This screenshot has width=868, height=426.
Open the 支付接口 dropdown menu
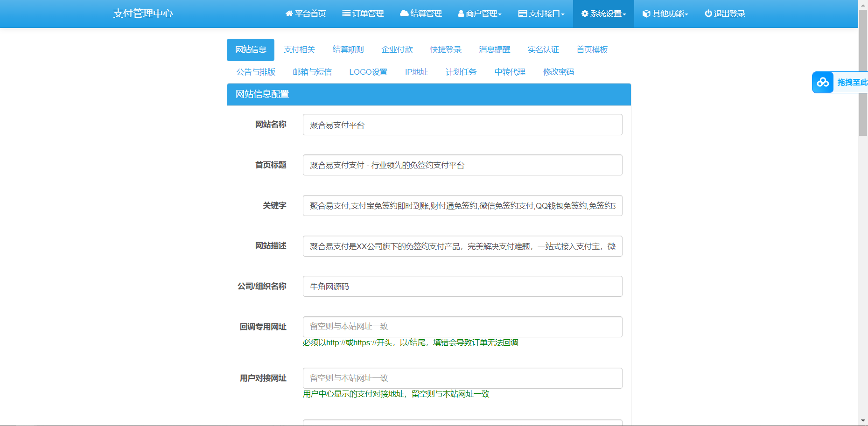coord(541,14)
